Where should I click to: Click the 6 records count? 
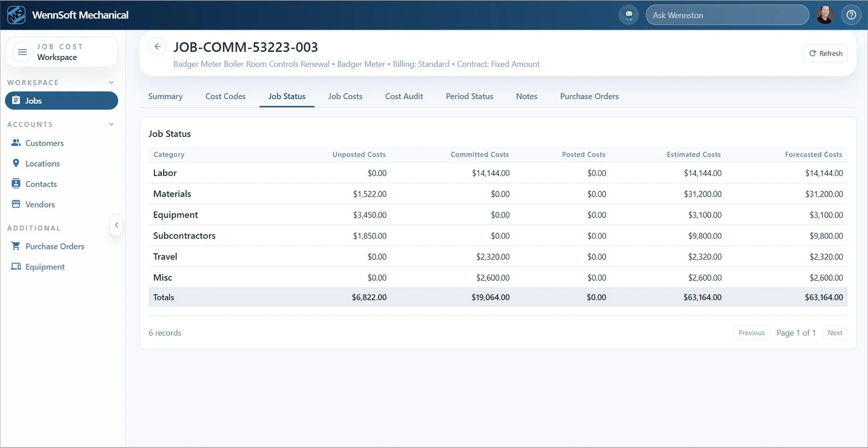(165, 333)
